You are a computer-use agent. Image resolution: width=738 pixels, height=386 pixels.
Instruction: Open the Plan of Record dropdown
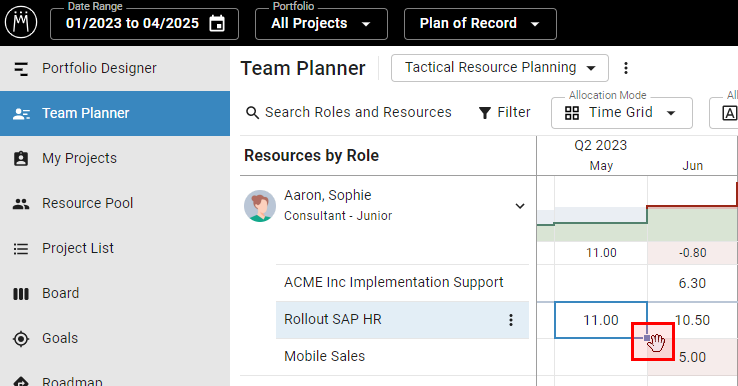point(480,24)
